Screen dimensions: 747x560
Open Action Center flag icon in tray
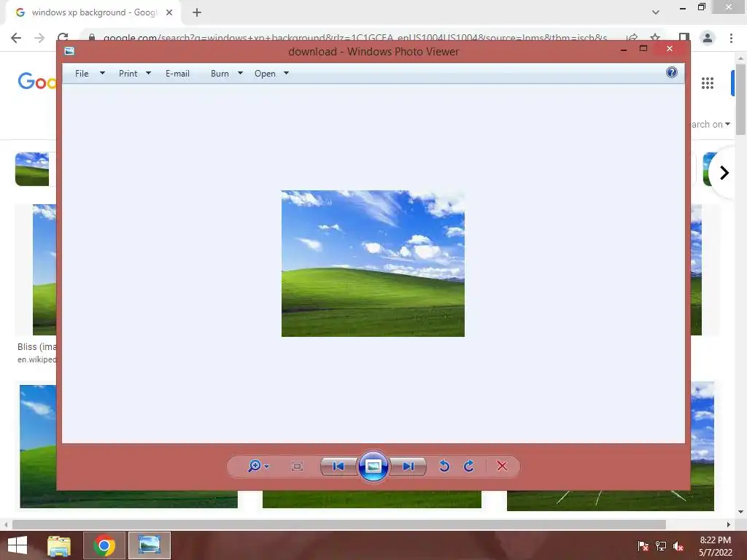[x=643, y=546]
